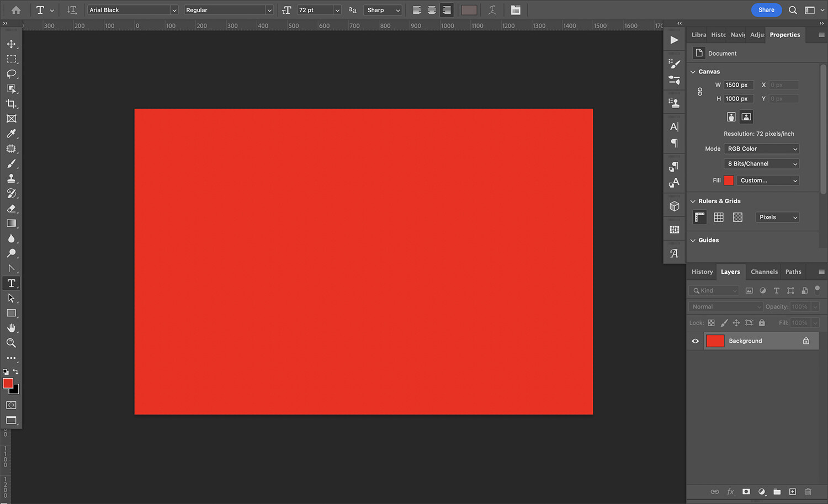
Task: Click the Delete layer trash icon
Action: coord(808,491)
